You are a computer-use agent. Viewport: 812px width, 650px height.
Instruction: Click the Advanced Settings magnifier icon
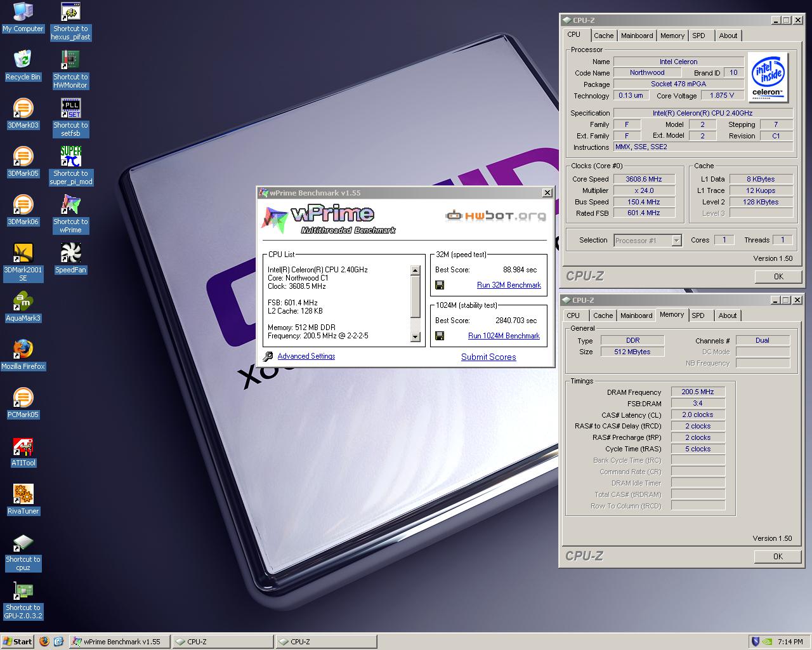[x=268, y=357]
